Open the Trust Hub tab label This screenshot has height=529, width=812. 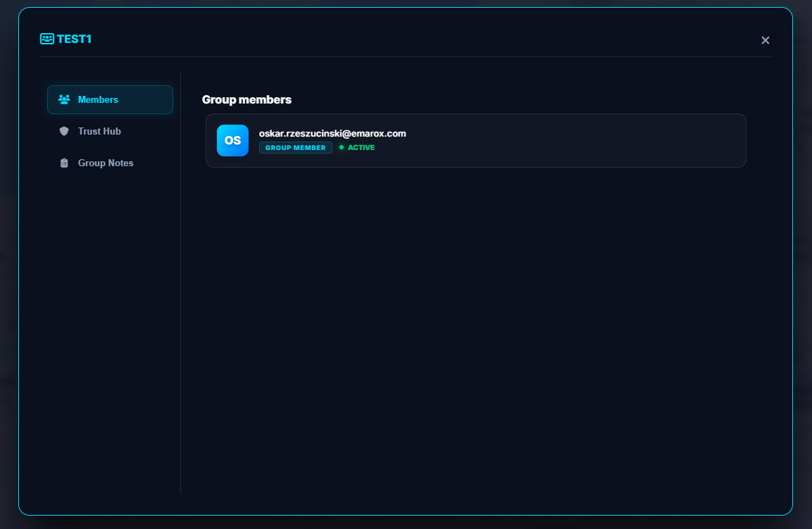(x=99, y=131)
